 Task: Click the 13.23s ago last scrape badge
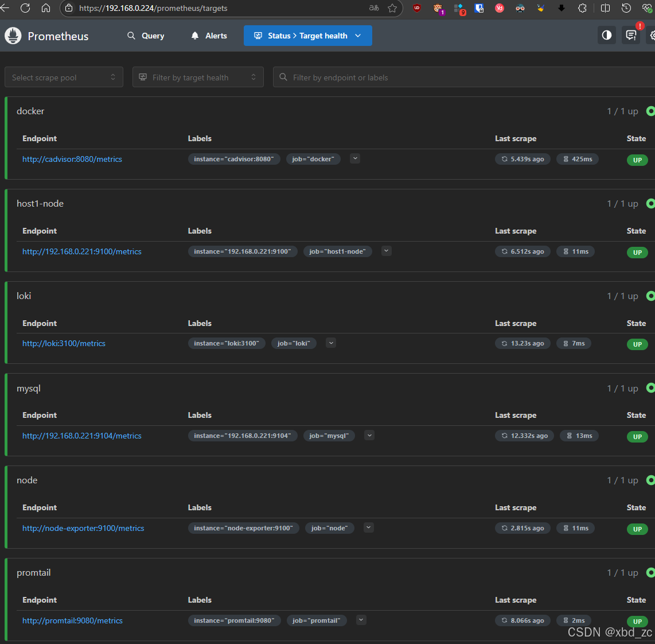click(523, 343)
